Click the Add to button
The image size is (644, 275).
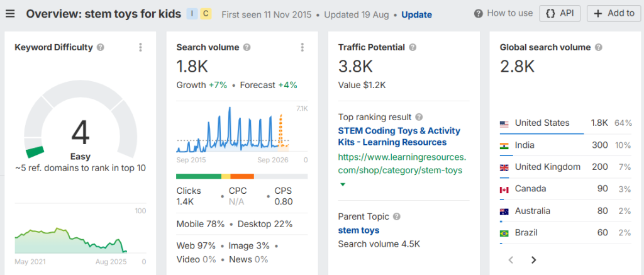614,13
